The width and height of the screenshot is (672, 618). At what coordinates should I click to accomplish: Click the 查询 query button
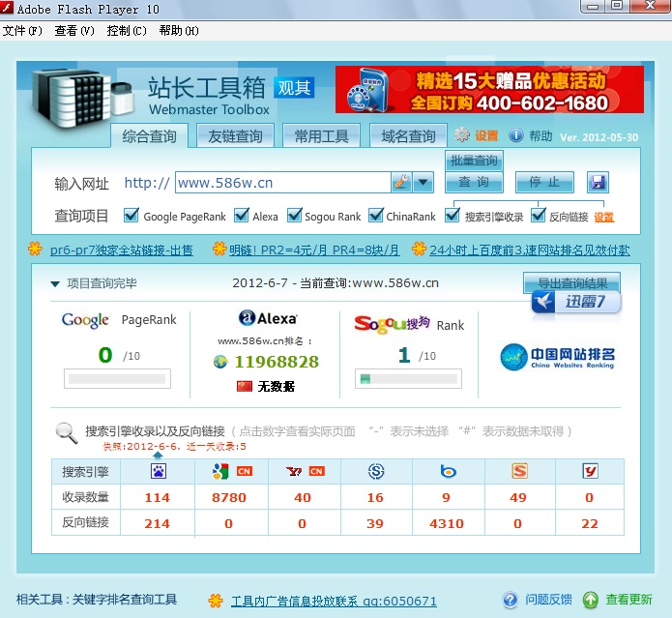[474, 182]
